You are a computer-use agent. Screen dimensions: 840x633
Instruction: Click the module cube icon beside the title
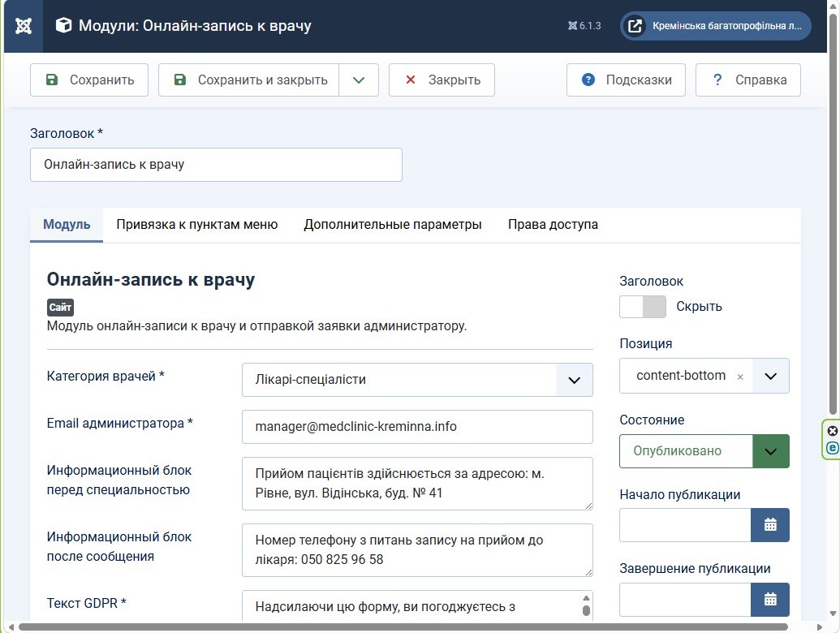tap(64, 26)
